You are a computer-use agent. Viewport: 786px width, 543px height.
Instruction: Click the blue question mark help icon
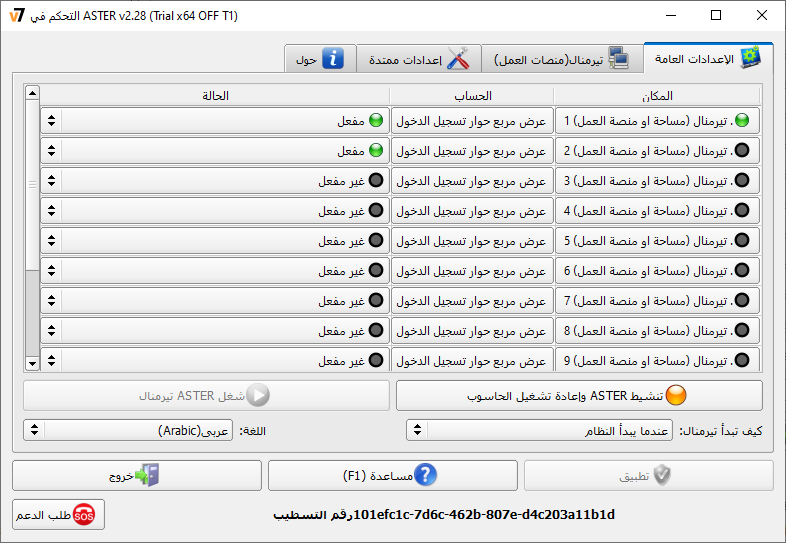coord(426,474)
